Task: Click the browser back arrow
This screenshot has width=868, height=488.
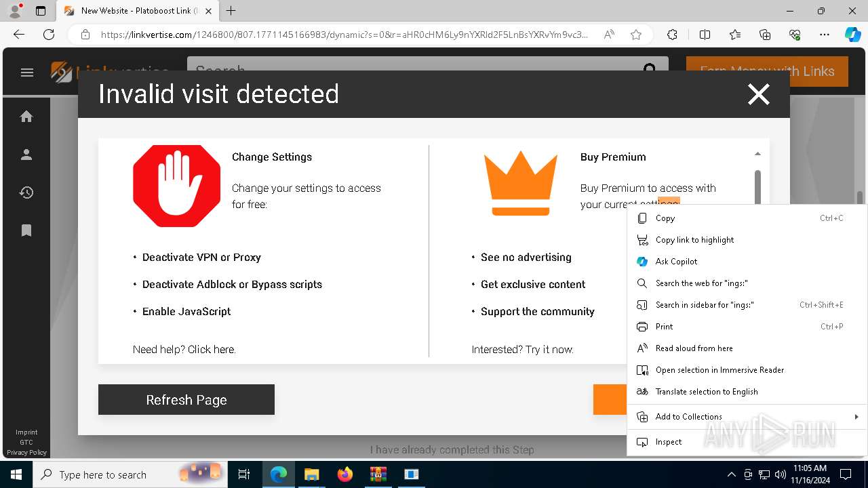Action: [19, 35]
